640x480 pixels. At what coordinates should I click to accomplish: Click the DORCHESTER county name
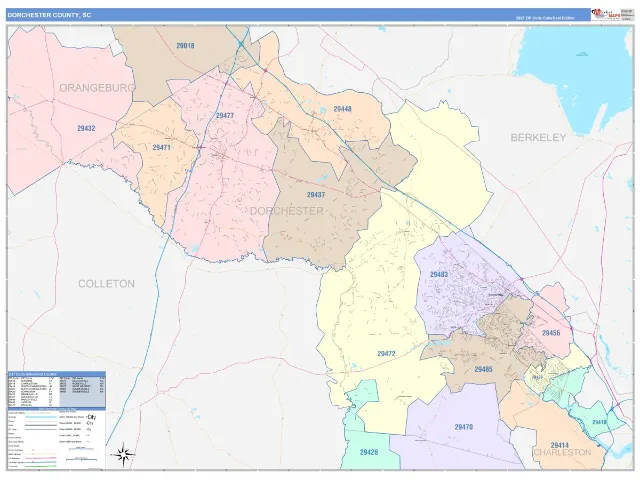click(287, 211)
